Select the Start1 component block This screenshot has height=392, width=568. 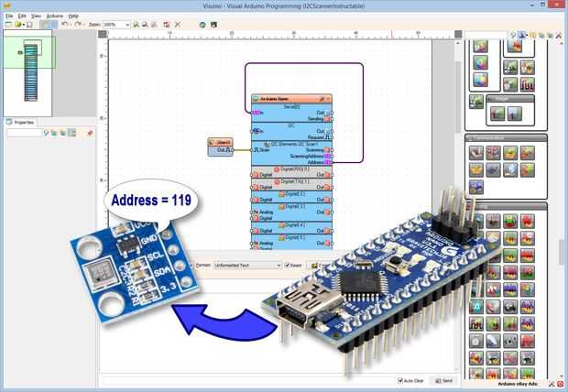(x=220, y=147)
